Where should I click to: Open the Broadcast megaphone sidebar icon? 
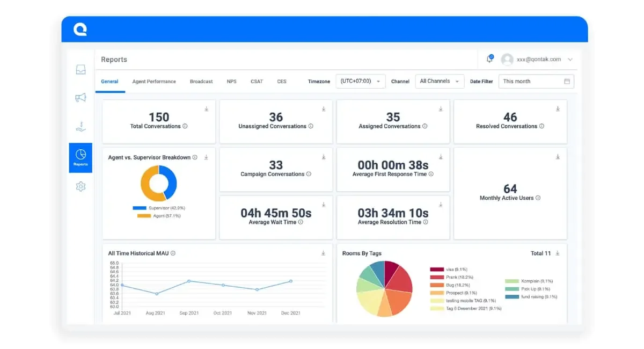click(x=80, y=98)
